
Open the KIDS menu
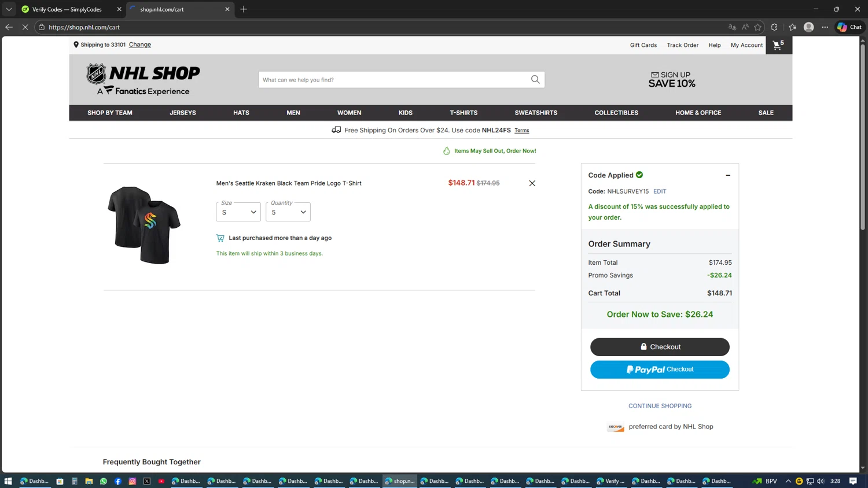pos(406,113)
